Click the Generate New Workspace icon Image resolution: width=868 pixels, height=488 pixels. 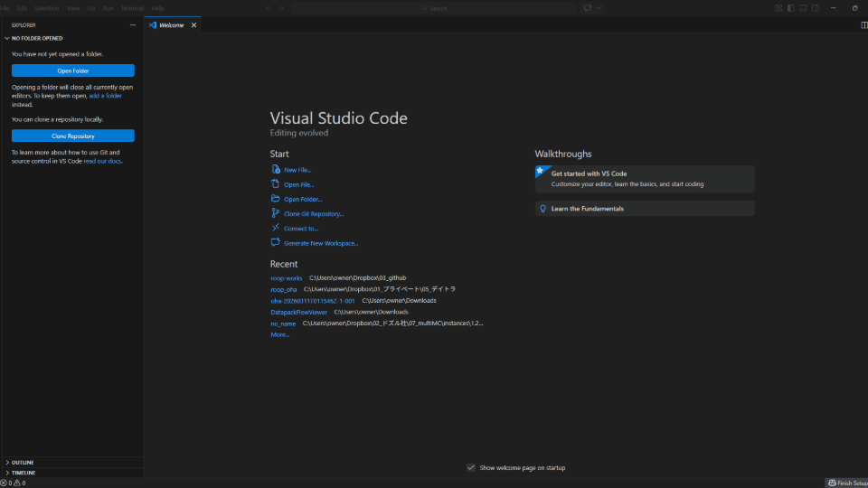click(x=276, y=243)
